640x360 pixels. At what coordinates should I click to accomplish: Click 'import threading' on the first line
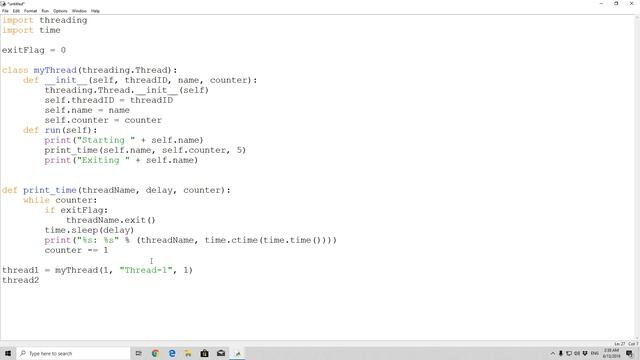coord(44,20)
